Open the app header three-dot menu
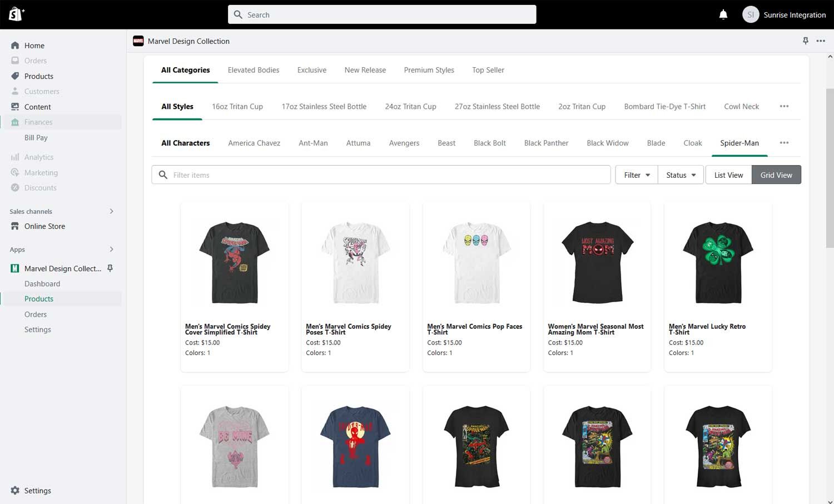834x504 pixels. (821, 41)
